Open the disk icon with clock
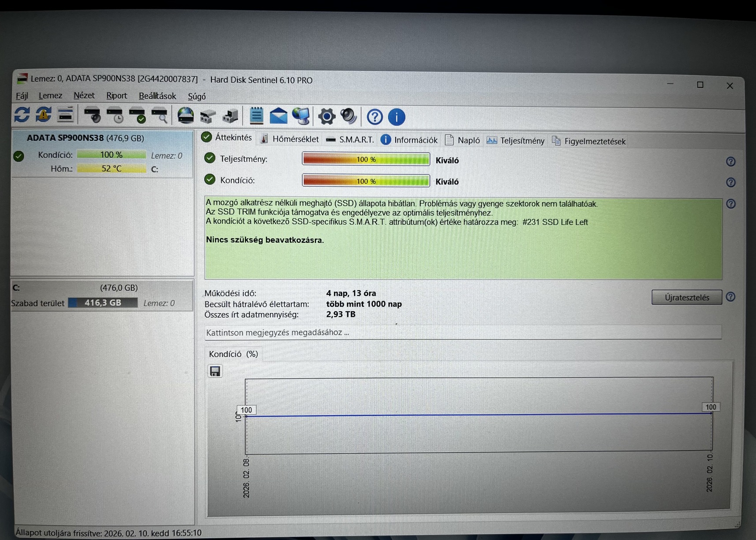The image size is (756, 540). 115,115
